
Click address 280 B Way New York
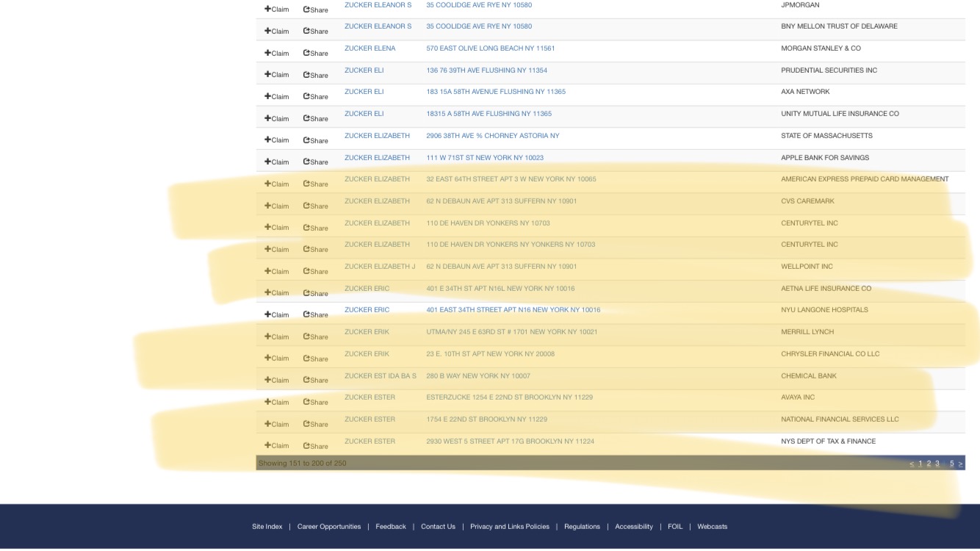click(478, 376)
